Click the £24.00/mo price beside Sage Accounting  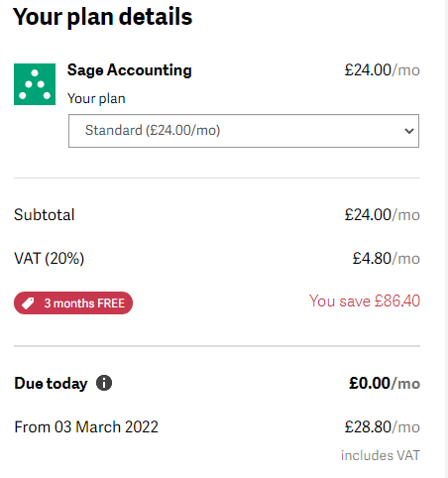point(383,70)
